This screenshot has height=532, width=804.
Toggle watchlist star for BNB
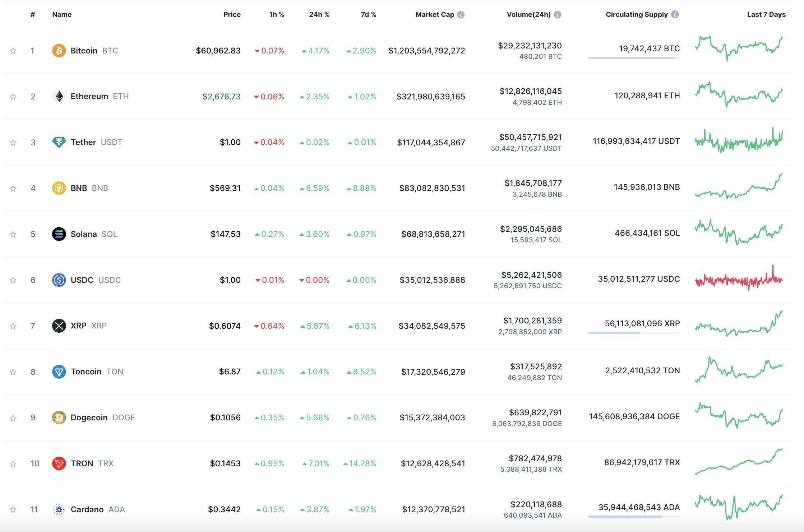coord(13,188)
